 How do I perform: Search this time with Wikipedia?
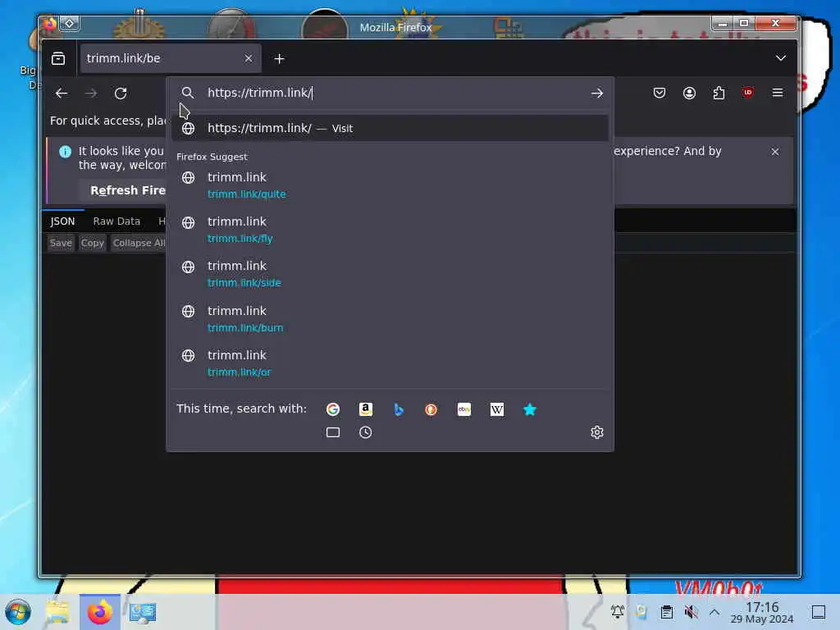pos(496,409)
